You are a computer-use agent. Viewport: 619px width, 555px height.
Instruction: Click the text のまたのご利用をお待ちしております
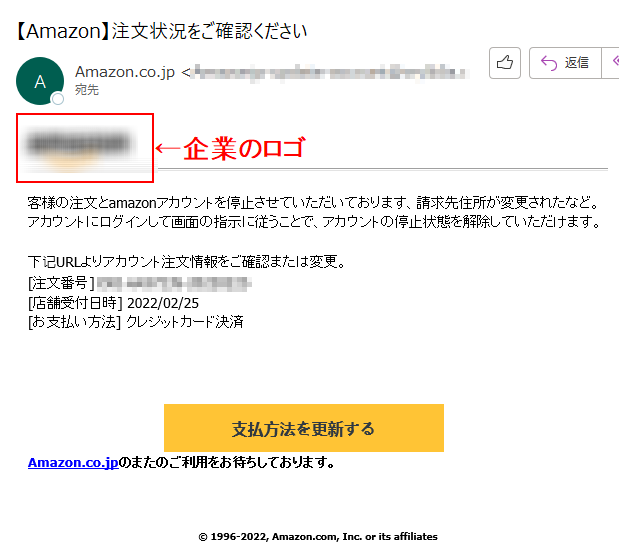[x=227, y=463]
